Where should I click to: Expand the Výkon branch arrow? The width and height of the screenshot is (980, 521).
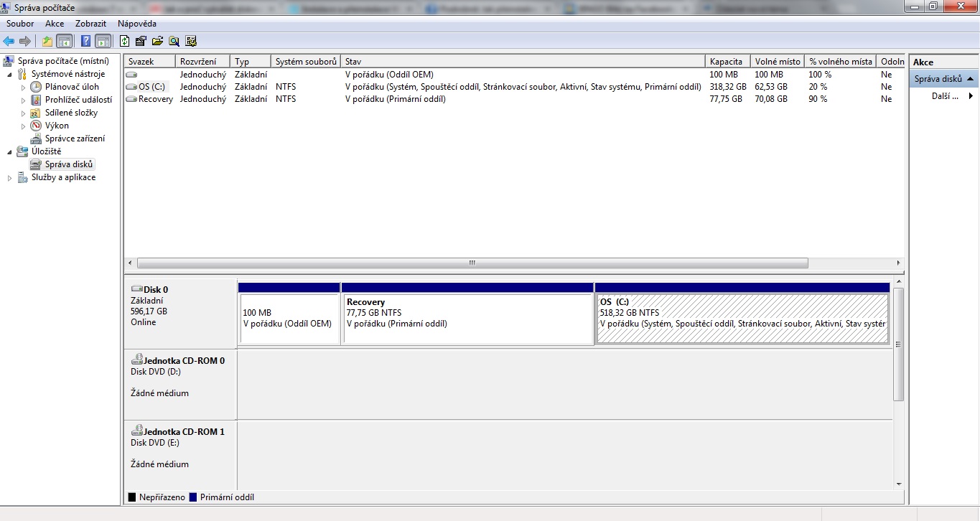23,126
